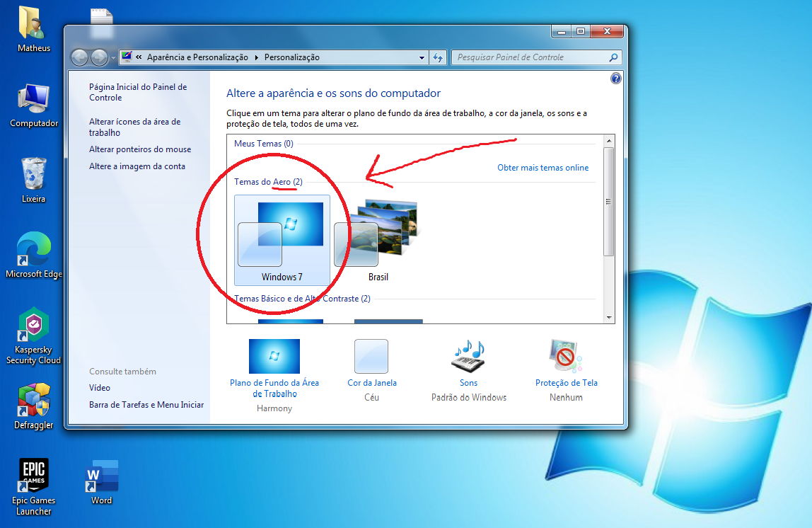This screenshot has width=812, height=528.
Task: Click the Padrão do Windows sound scheme text
Action: [469, 398]
